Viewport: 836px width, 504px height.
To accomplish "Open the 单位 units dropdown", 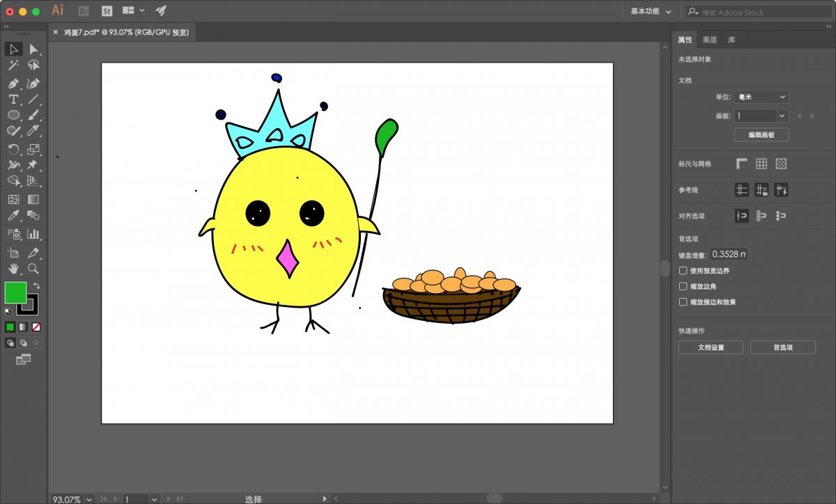I will coord(762,97).
